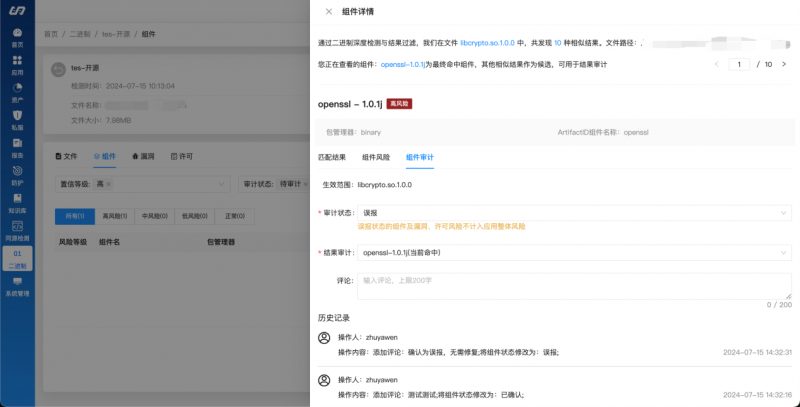Screen dimensions: 800x407
Task: Click timestamp 2024-07-15 14:32:31
Action: [x=757, y=352]
